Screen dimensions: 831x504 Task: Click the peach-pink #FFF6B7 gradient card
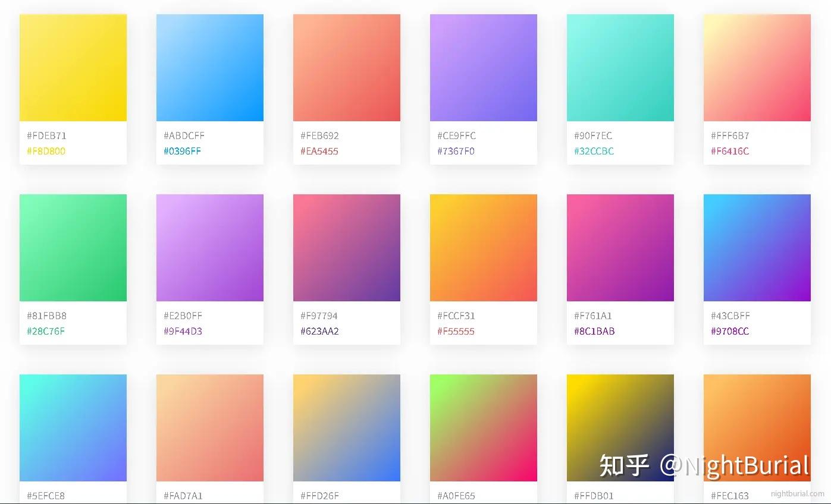tap(757, 67)
